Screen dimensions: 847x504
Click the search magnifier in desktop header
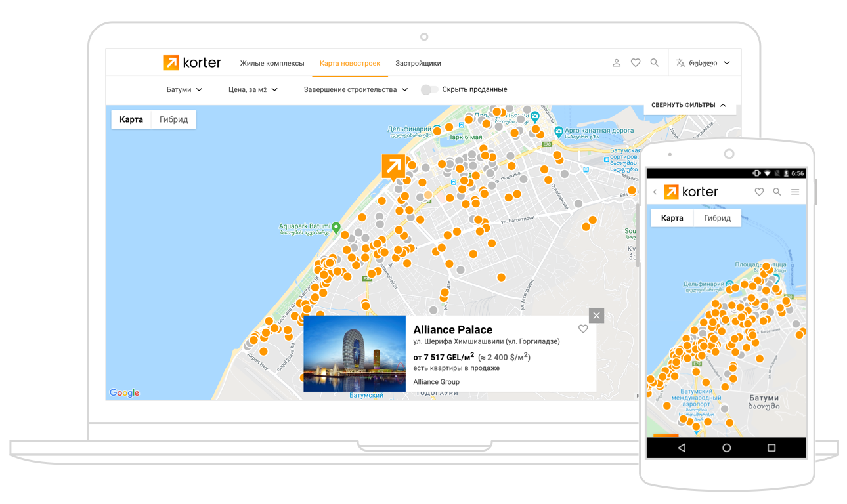[x=655, y=63]
